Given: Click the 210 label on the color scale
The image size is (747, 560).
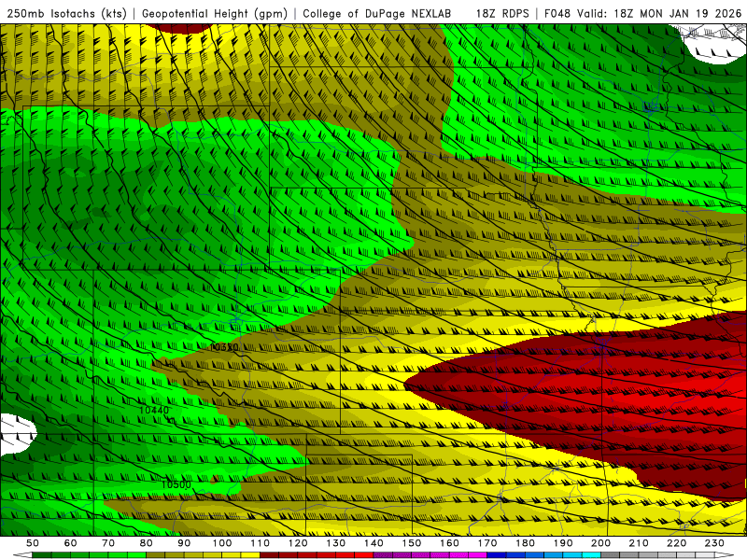Looking at the screenshot, I should [x=639, y=543].
